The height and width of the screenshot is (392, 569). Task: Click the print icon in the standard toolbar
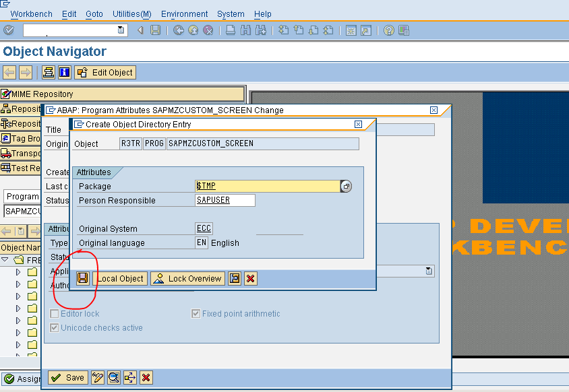coord(229,30)
